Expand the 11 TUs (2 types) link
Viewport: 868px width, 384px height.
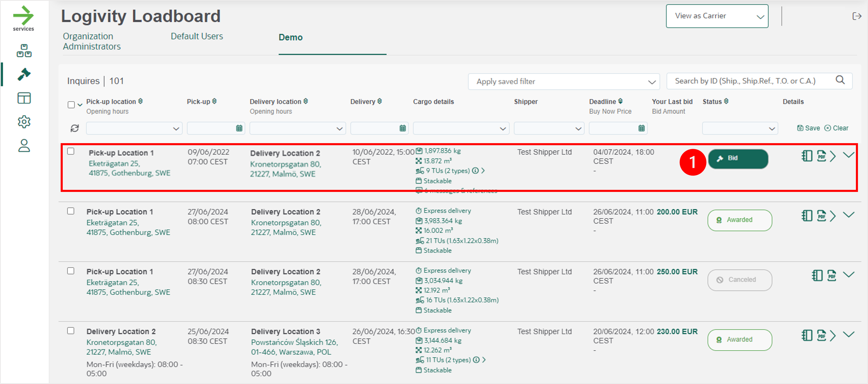[x=484, y=360]
